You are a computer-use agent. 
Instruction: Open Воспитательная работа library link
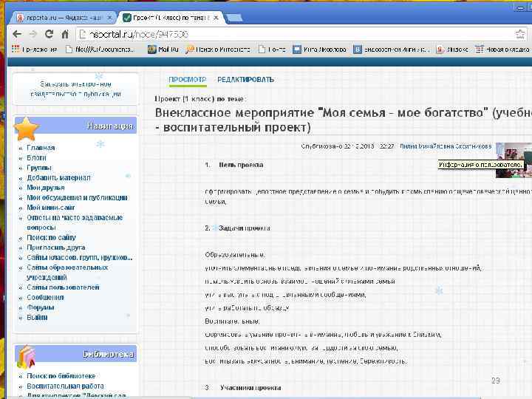(x=65, y=386)
